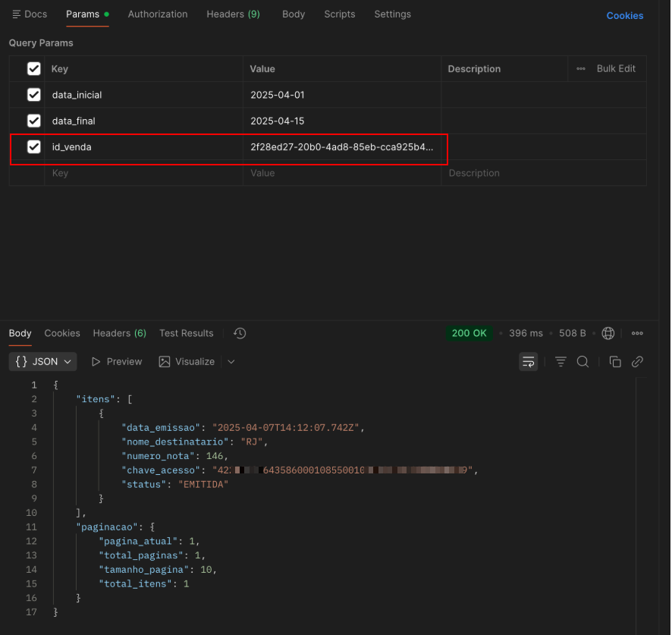This screenshot has width=672, height=635.
Task: Copy the response body to clipboard
Action: (x=615, y=362)
